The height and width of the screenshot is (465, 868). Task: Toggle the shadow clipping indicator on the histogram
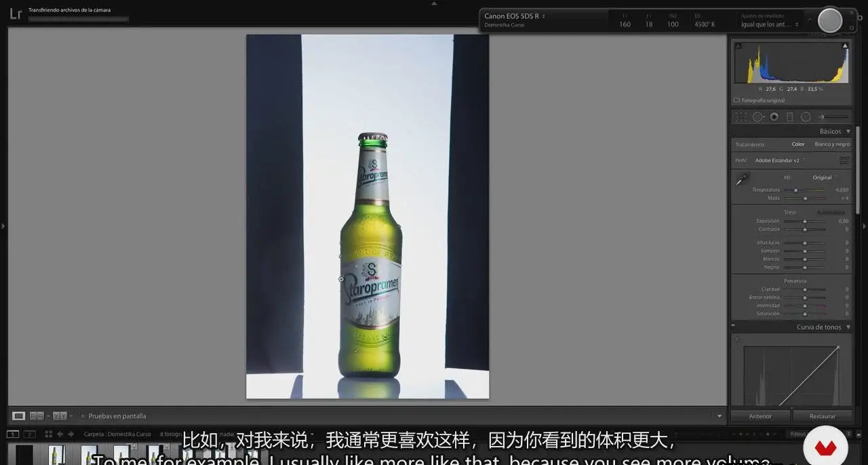[x=738, y=46]
